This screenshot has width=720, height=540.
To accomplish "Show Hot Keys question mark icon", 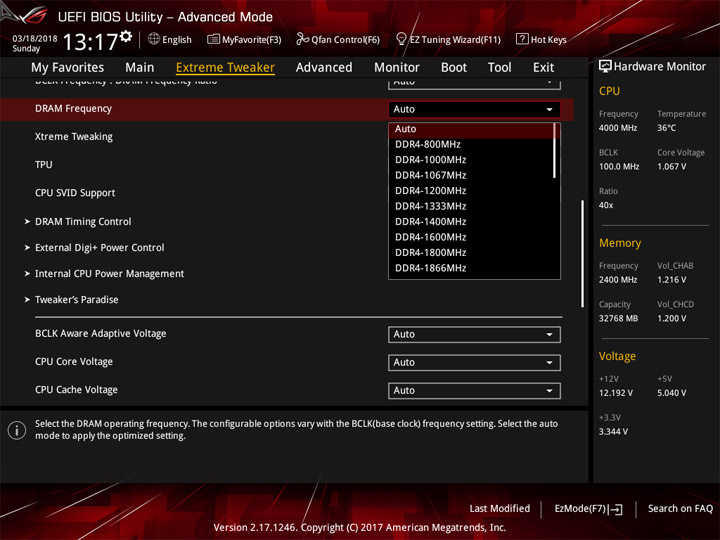I will click(x=522, y=39).
